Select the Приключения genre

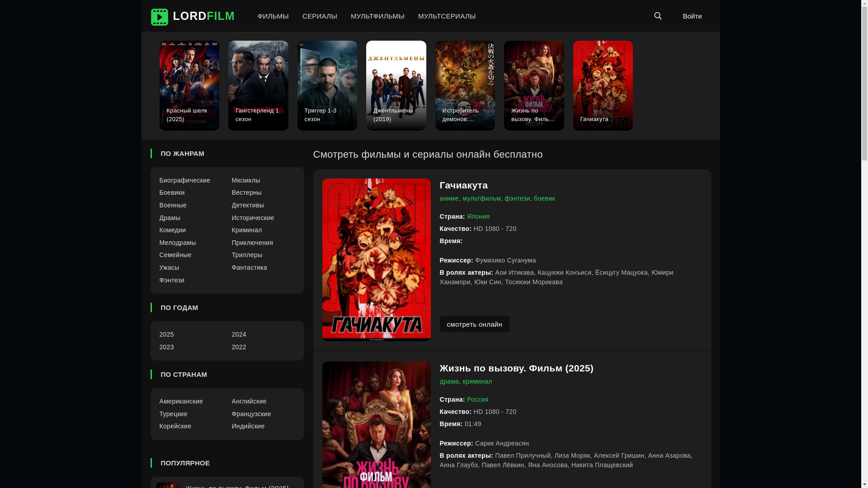(252, 243)
